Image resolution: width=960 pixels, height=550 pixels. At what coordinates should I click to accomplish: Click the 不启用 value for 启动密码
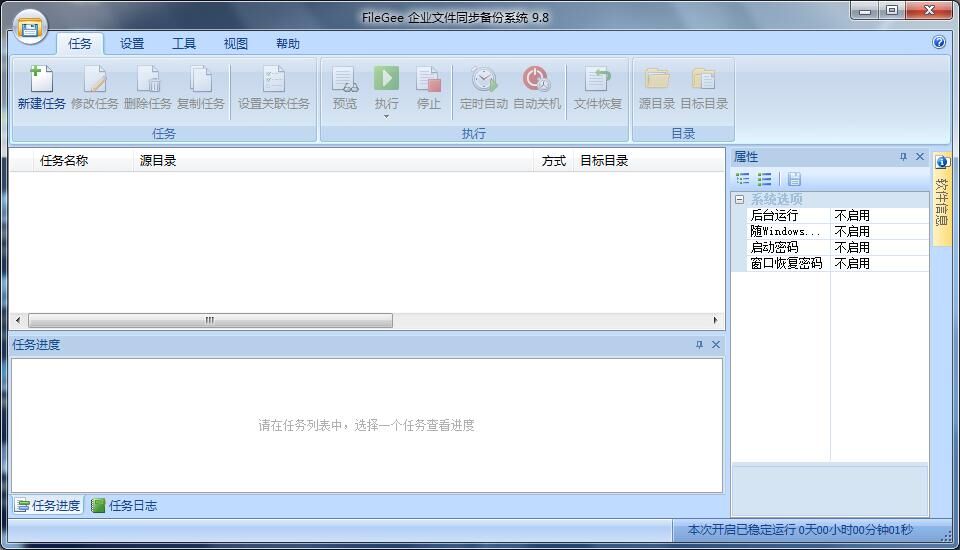852,247
